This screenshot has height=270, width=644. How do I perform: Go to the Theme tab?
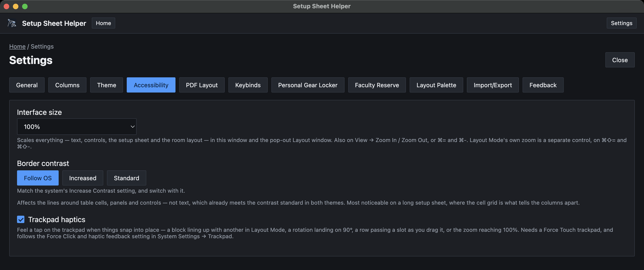[x=107, y=85]
